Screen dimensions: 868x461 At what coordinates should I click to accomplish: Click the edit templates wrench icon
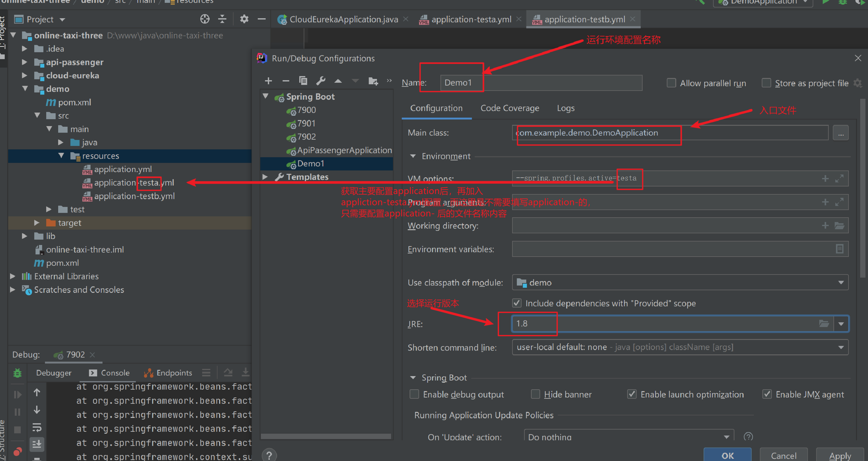[320, 81]
